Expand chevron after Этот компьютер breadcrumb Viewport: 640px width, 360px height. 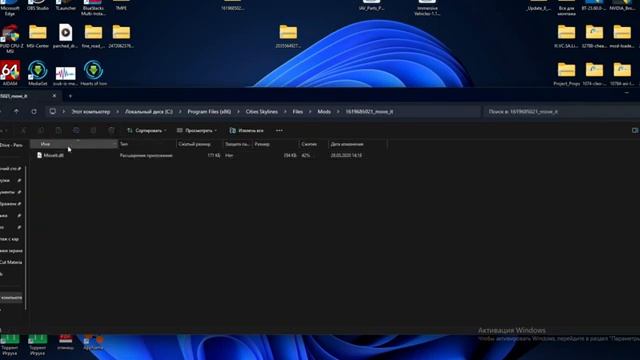pos(118,111)
